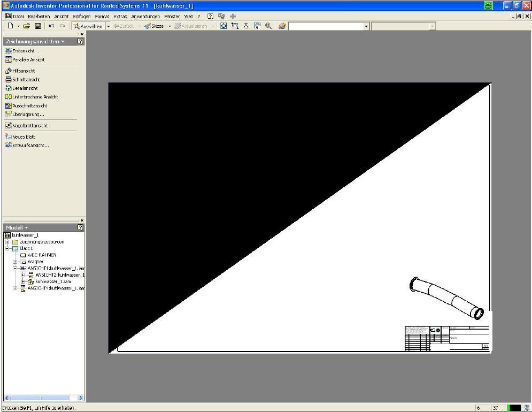Click the zoom magnifier toolbar icon

268,26
